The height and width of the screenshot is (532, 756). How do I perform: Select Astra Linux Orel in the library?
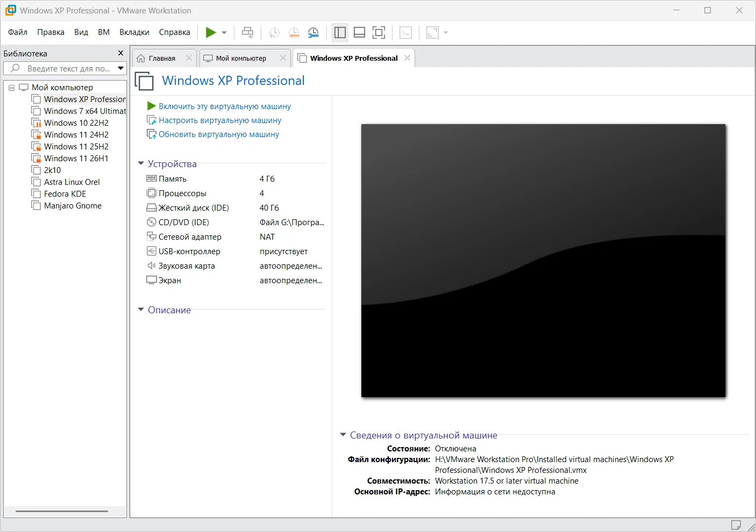(x=72, y=182)
